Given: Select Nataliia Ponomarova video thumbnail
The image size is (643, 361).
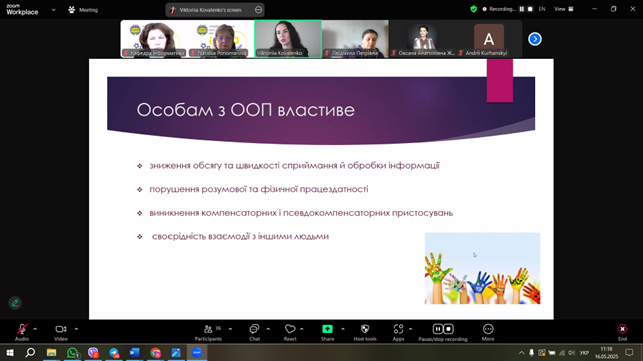Looking at the screenshot, I should [x=221, y=39].
